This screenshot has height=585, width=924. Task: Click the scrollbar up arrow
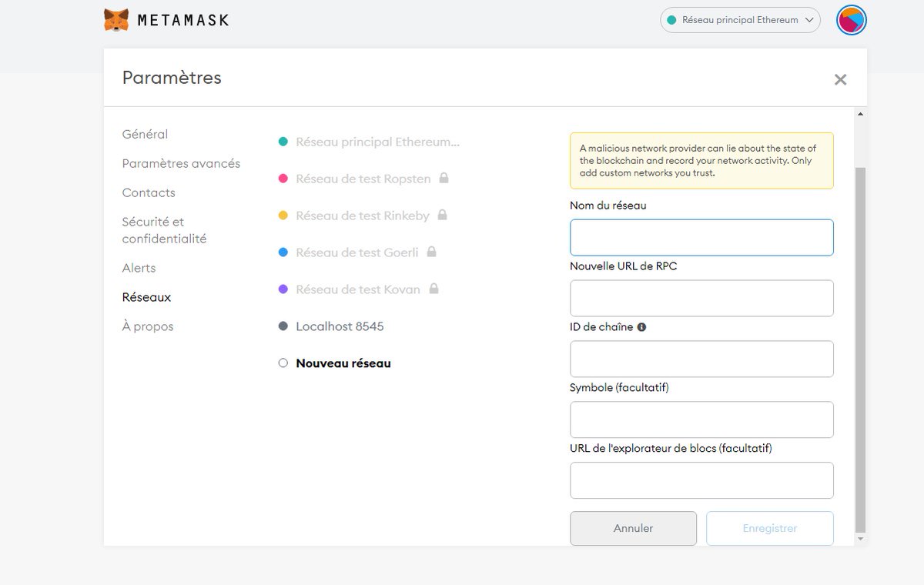(861, 114)
